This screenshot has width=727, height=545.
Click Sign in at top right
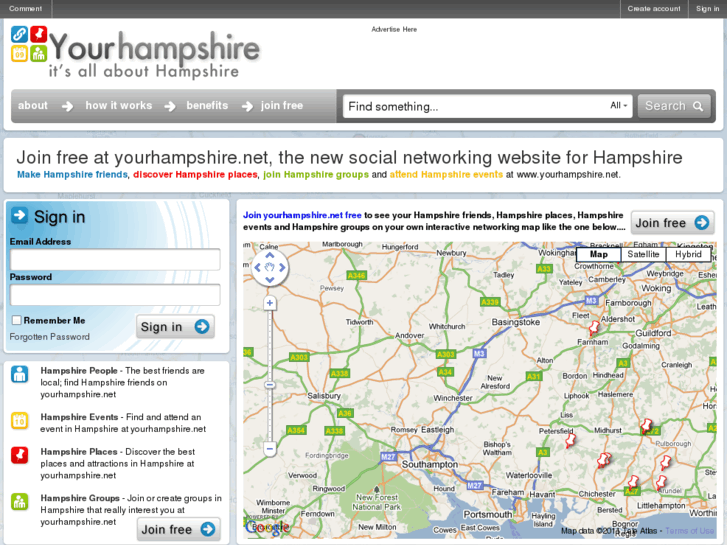point(708,9)
